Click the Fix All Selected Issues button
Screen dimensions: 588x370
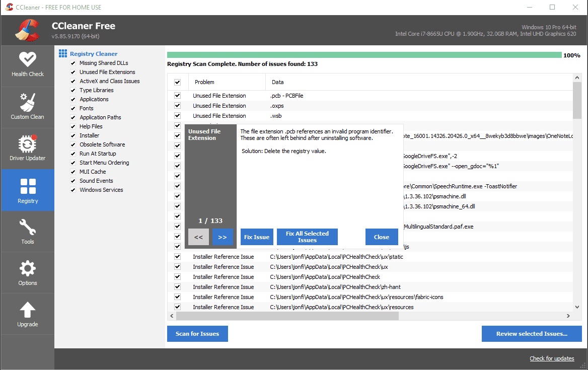(x=307, y=237)
